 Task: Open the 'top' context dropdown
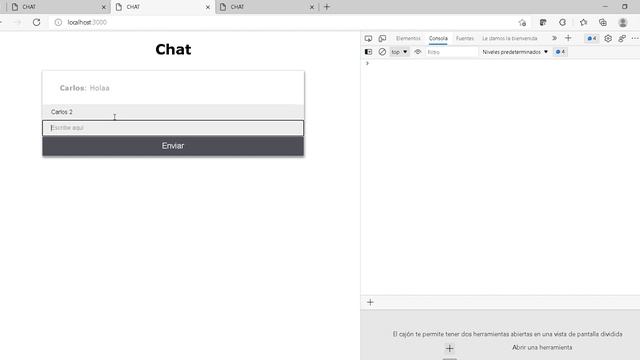click(399, 52)
